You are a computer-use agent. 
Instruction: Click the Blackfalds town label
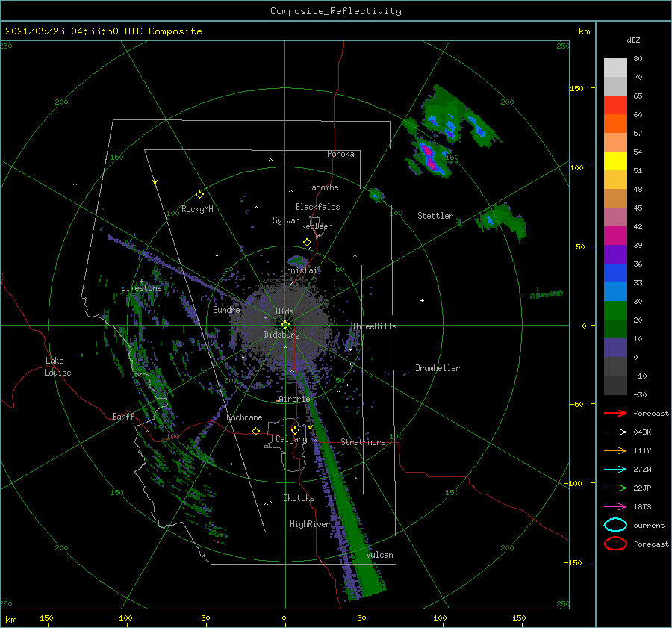pos(317,207)
